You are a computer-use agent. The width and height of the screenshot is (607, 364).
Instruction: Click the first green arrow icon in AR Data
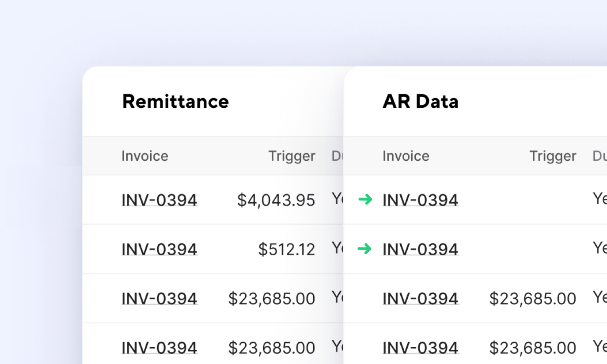[365, 200]
